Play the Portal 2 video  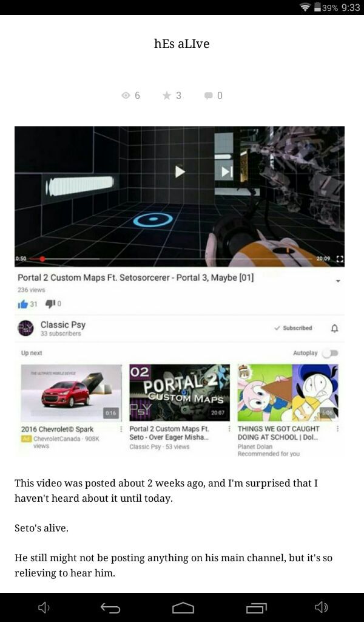180,171
